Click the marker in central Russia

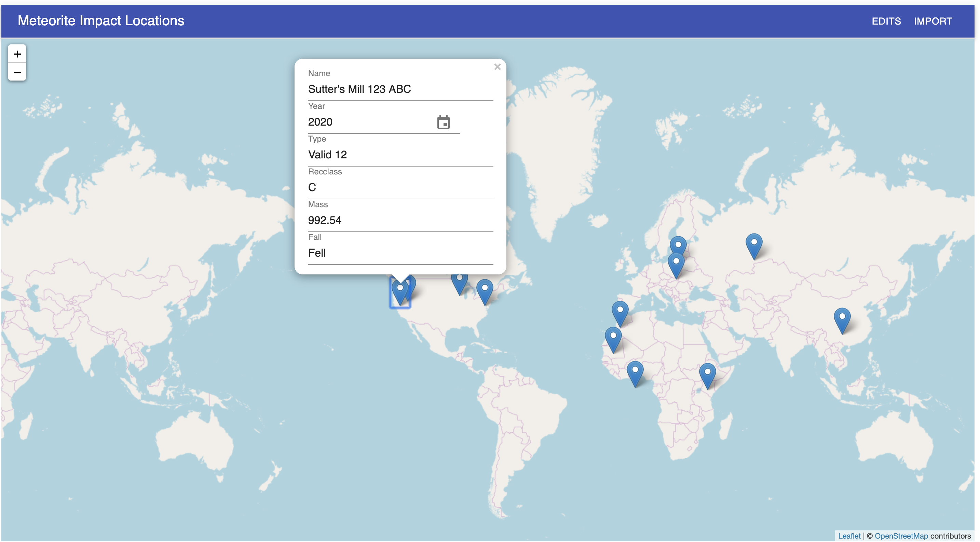coord(754,245)
